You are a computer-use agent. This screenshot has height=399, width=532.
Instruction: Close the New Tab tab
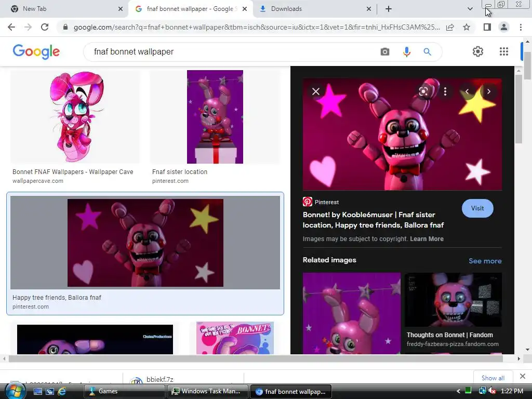121,9
